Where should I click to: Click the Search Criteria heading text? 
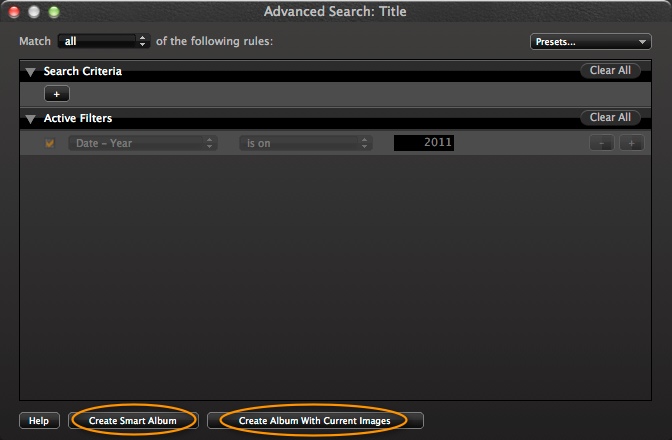(83, 71)
